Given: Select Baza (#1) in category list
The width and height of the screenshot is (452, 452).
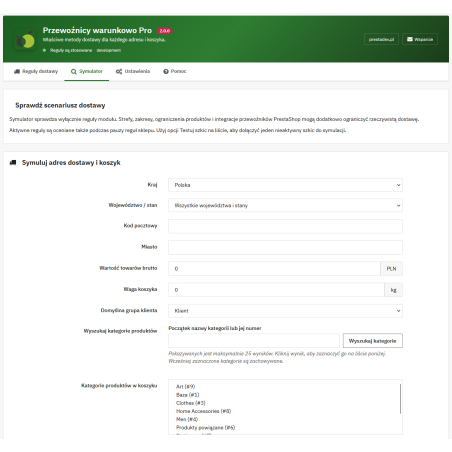Looking at the screenshot, I should click(187, 395).
